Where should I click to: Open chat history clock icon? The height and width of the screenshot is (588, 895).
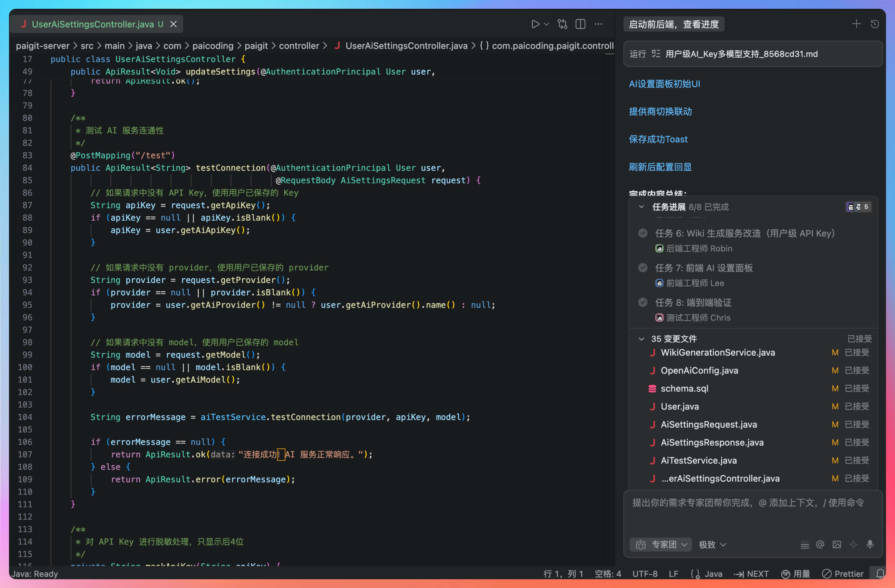(875, 24)
